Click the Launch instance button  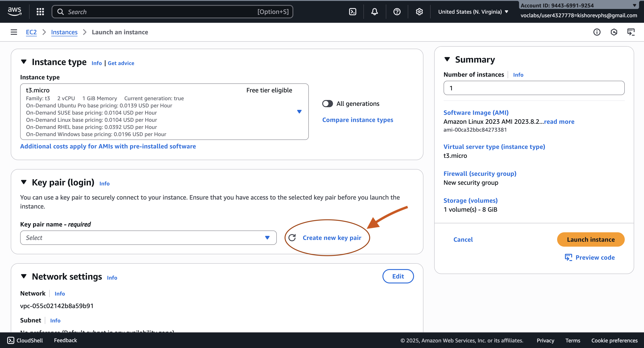pos(590,239)
